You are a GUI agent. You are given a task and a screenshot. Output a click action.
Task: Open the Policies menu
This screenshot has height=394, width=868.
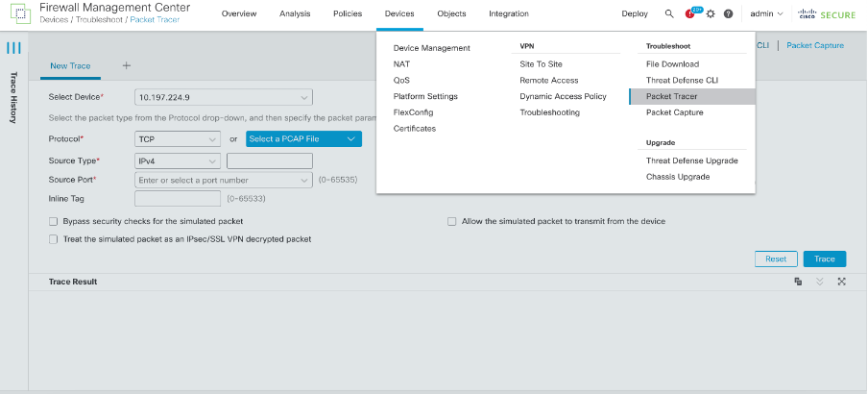click(348, 13)
